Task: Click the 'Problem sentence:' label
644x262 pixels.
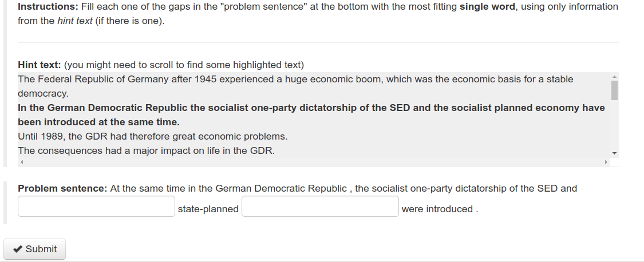Action: click(x=62, y=188)
